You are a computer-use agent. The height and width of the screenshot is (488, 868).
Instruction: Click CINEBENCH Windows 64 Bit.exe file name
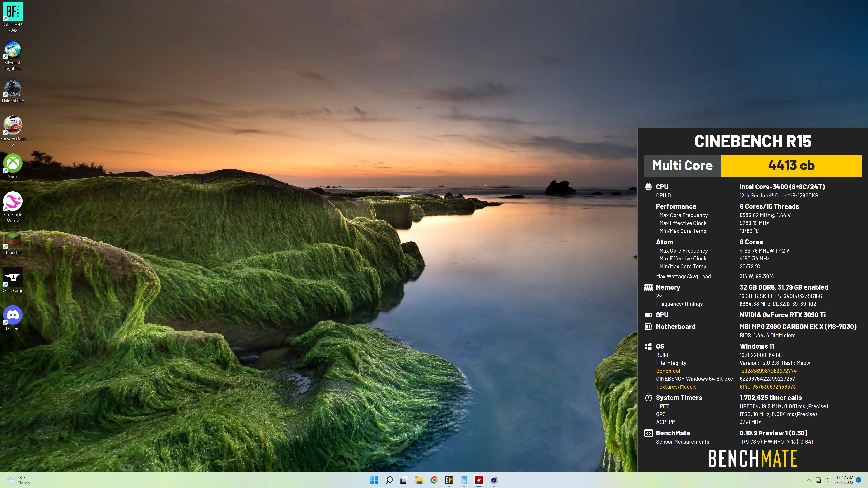[694, 379]
